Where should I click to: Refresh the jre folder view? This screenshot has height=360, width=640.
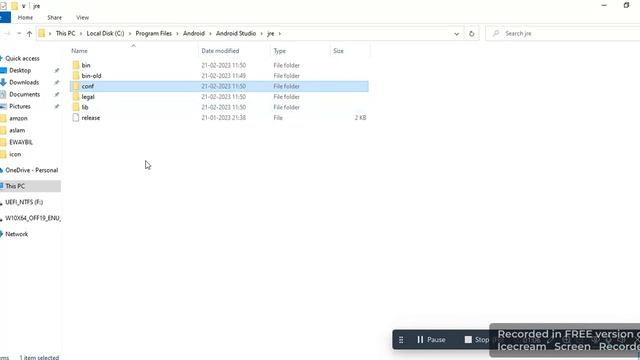coord(471,33)
